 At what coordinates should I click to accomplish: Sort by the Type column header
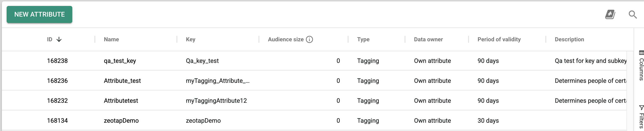pos(363,39)
